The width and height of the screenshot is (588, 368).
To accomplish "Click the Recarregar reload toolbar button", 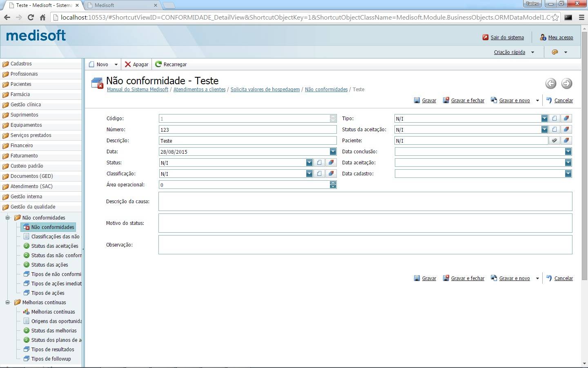I will click(171, 65).
